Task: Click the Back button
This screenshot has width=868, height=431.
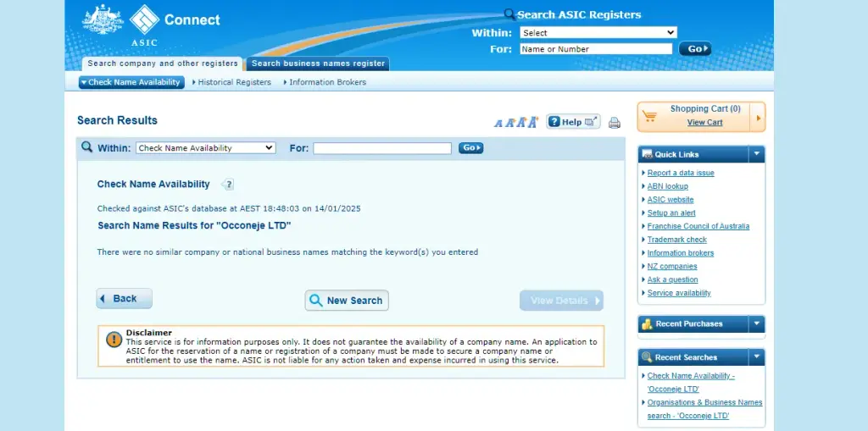Action: [124, 299]
